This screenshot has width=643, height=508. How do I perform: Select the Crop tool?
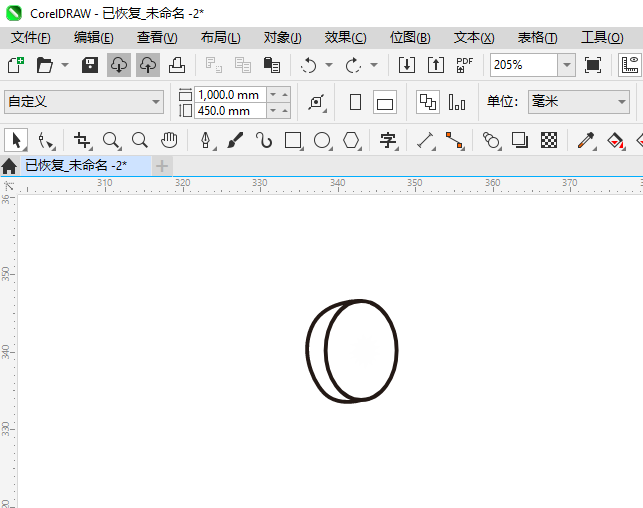82,141
